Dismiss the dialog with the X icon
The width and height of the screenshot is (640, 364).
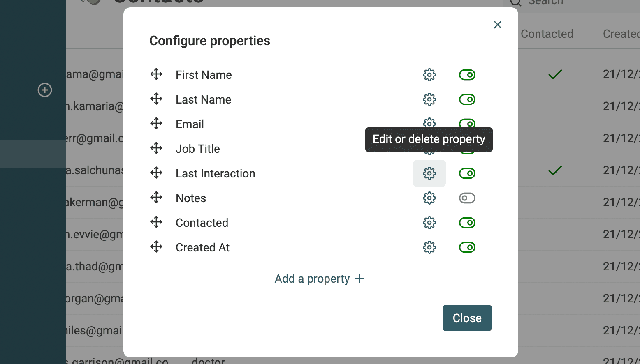pyautogui.click(x=497, y=25)
